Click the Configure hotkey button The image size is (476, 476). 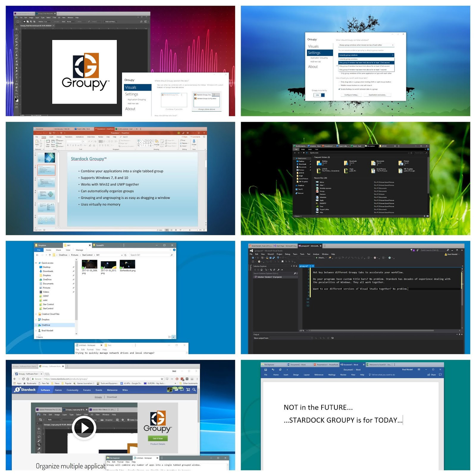[x=351, y=95]
